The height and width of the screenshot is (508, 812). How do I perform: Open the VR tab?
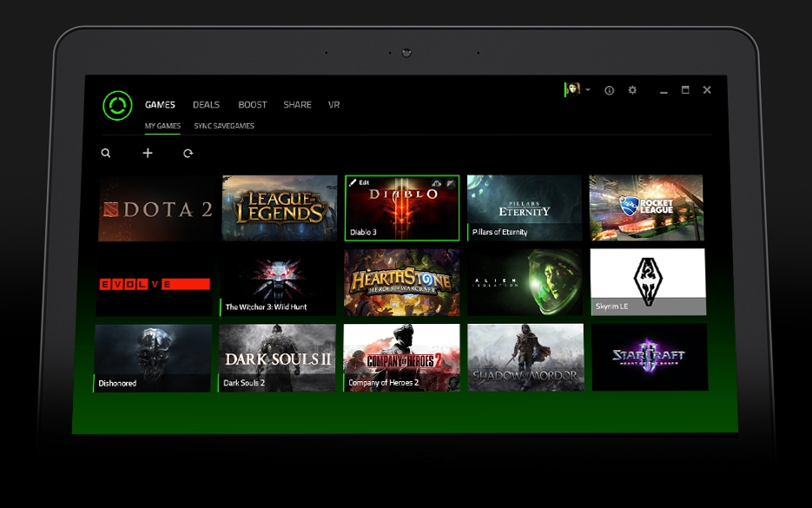[334, 104]
